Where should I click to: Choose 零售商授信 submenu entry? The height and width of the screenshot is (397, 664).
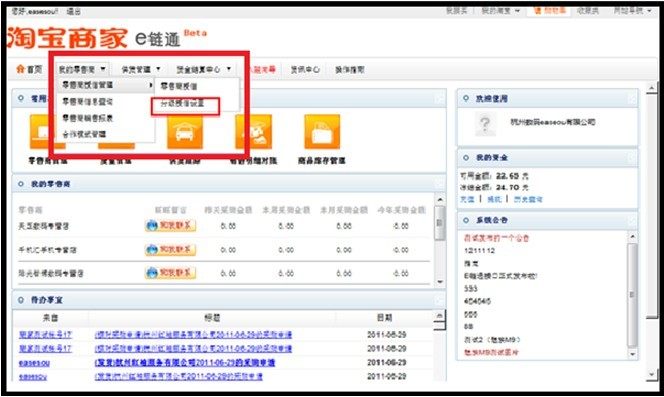[x=179, y=86]
